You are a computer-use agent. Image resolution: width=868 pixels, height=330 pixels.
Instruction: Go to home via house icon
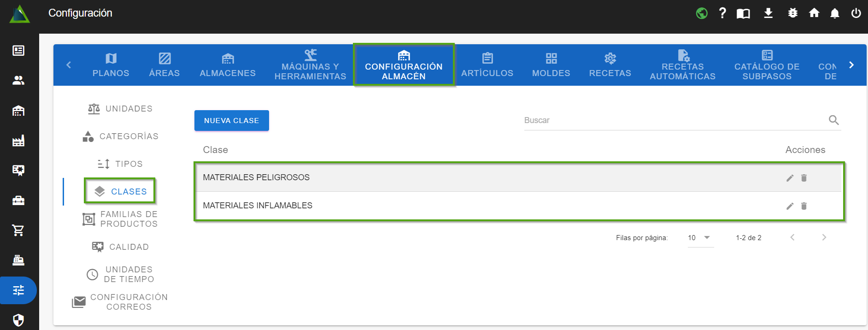[814, 13]
